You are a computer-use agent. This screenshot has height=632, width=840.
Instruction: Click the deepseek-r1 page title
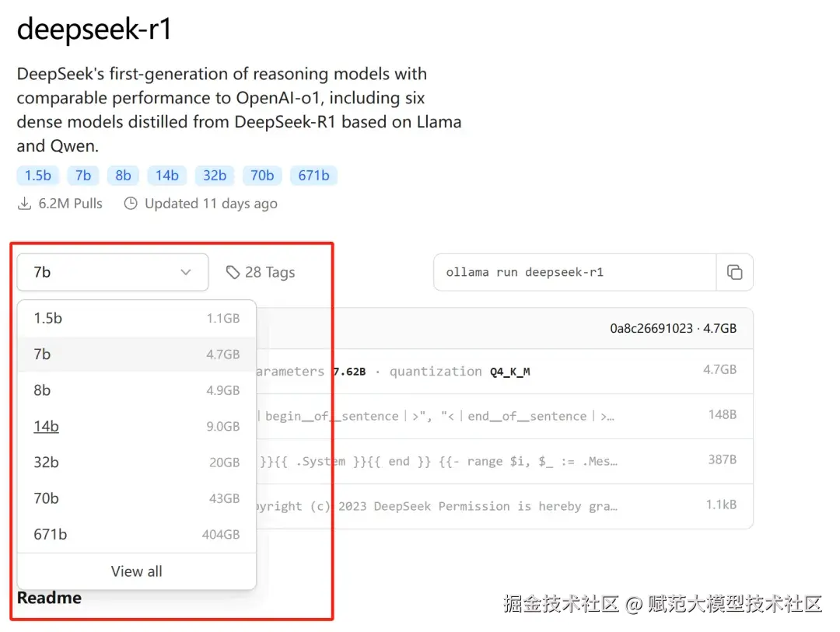coord(94,29)
